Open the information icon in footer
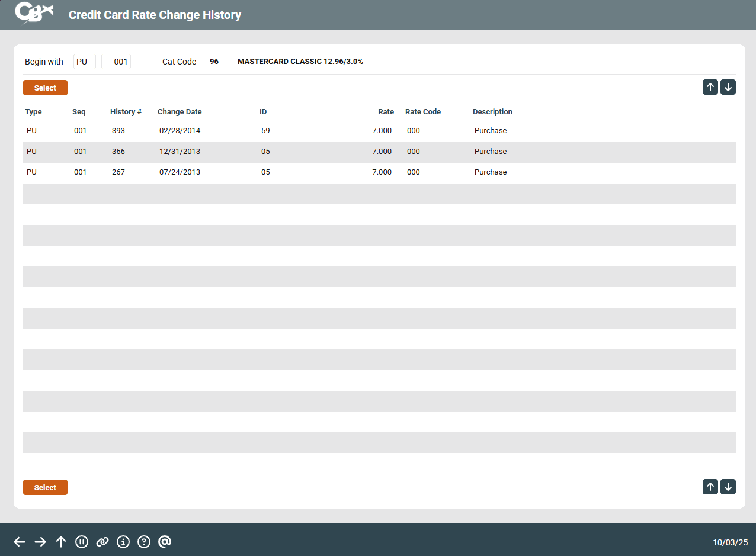 tap(123, 542)
